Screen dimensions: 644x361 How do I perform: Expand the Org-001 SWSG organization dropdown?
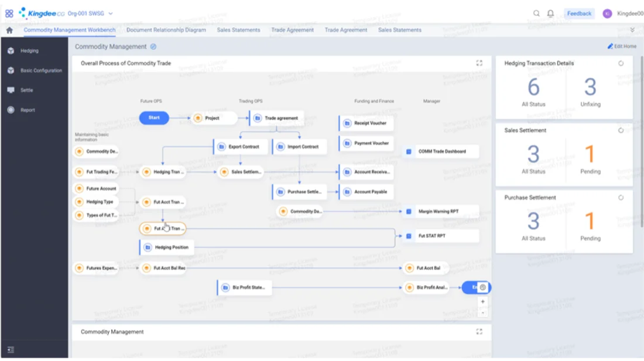(90, 13)
